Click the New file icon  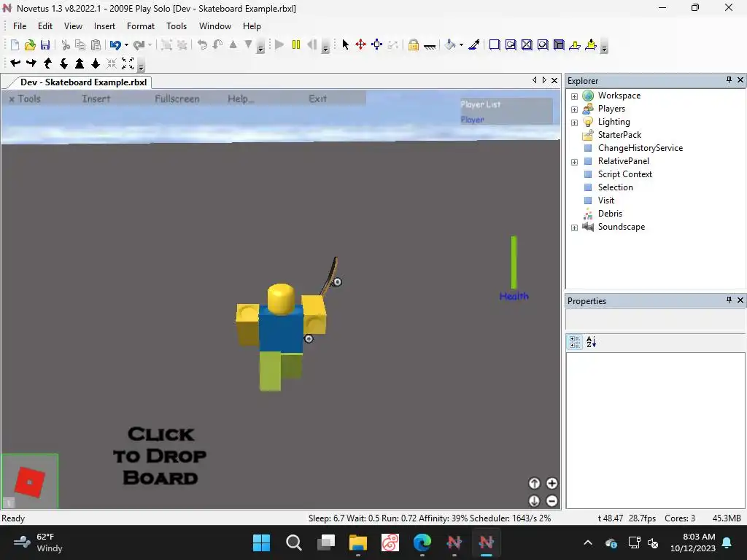tap(15, 44)
